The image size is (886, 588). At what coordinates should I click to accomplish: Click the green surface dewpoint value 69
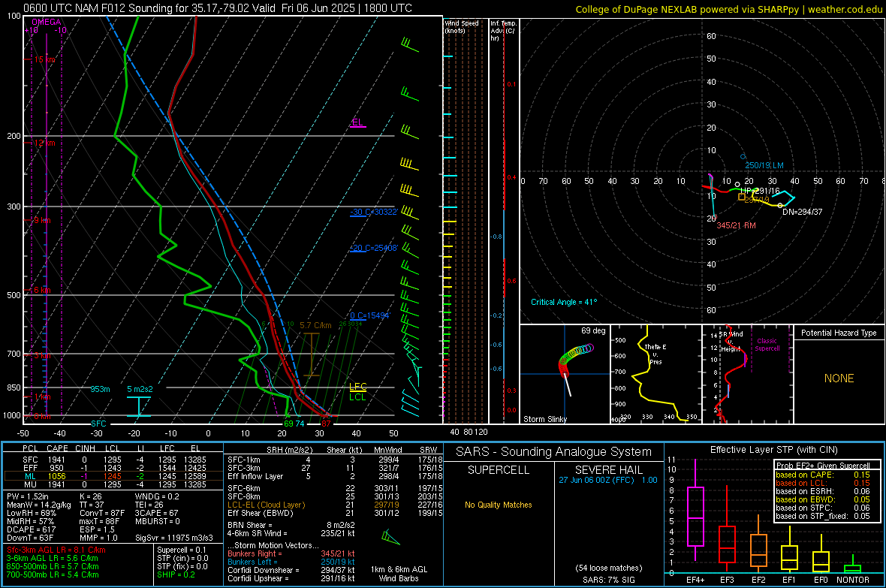(288, 424)
